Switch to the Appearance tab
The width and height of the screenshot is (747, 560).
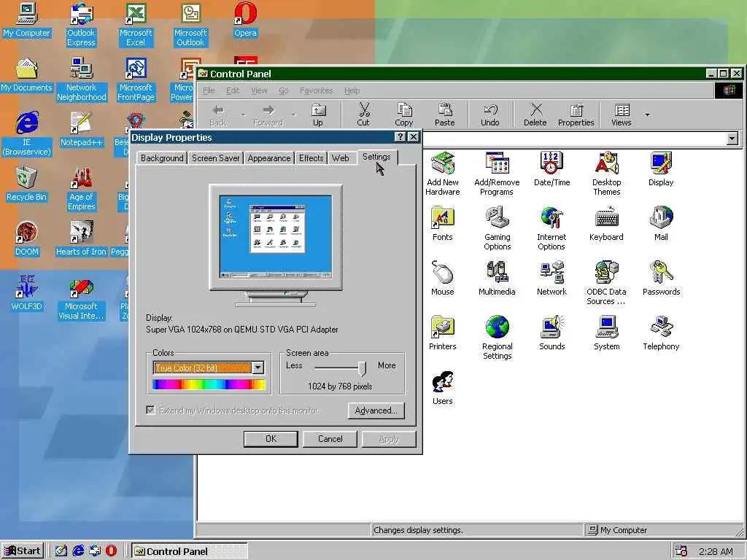[x=268, y=158]
